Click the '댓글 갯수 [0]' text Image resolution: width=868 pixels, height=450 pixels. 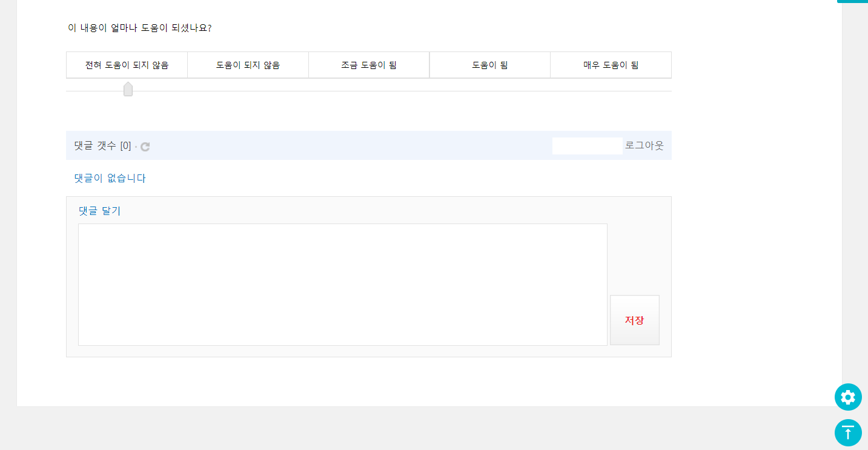coord(102,146)
